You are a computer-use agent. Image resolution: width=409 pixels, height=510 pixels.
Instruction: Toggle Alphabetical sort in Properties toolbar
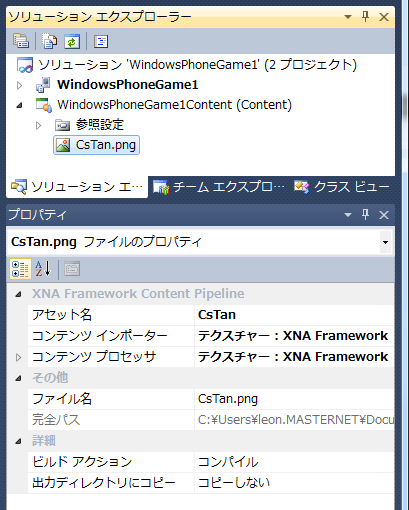click(43, 269)
